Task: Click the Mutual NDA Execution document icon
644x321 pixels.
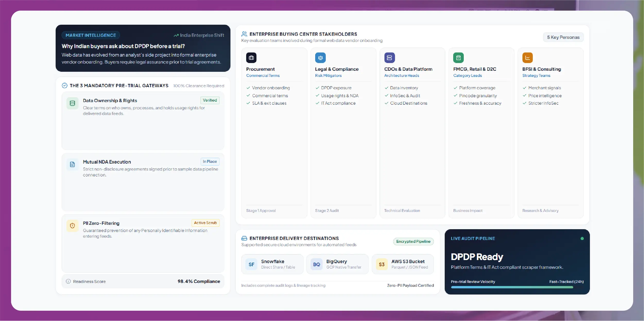Action: tap(72, 164)
